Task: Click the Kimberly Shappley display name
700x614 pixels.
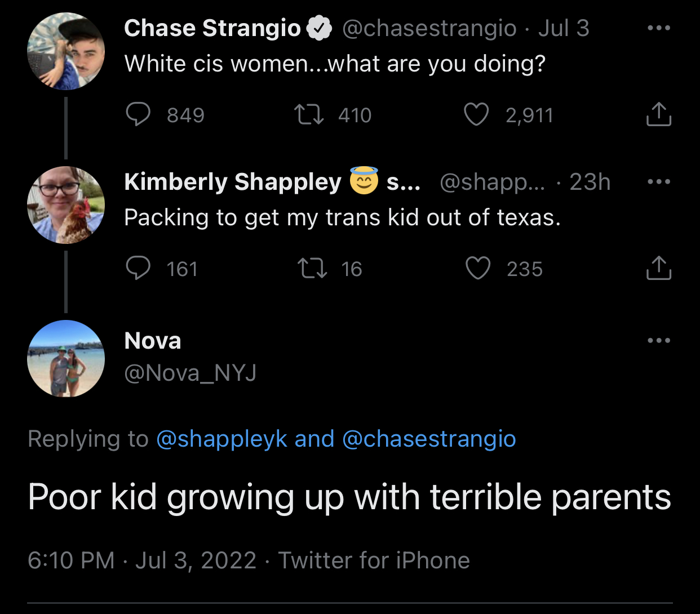Action: (x=232, y=182)
